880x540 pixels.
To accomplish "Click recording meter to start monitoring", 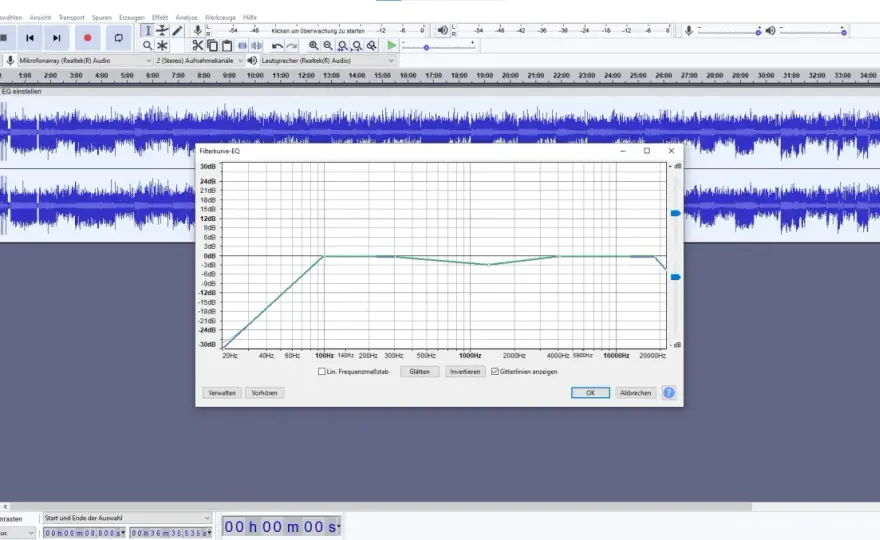I will coord(318,30).
